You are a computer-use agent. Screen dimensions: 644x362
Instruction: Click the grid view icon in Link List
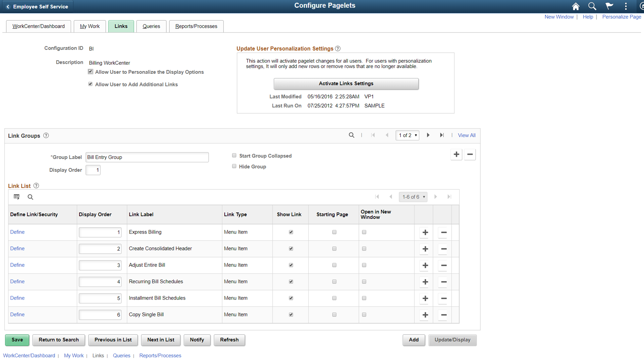click(x=16, y=197)
